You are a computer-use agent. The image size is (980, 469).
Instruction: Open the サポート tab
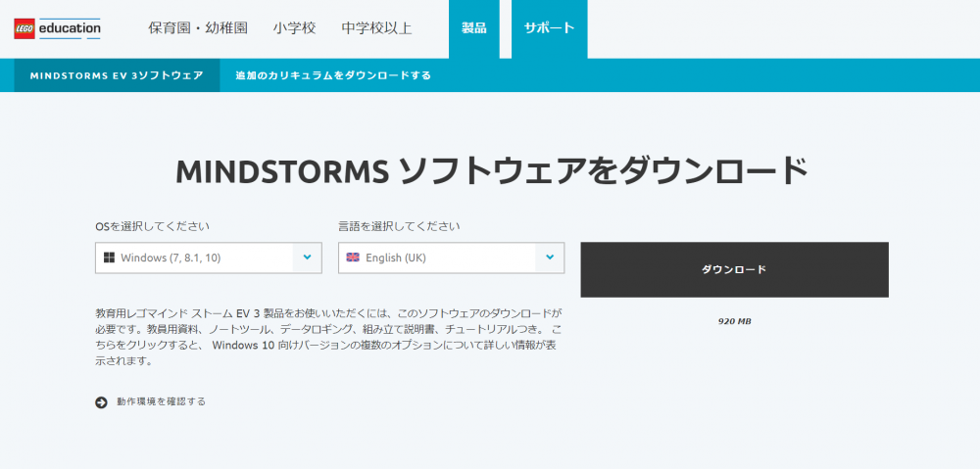coord(549,28)
